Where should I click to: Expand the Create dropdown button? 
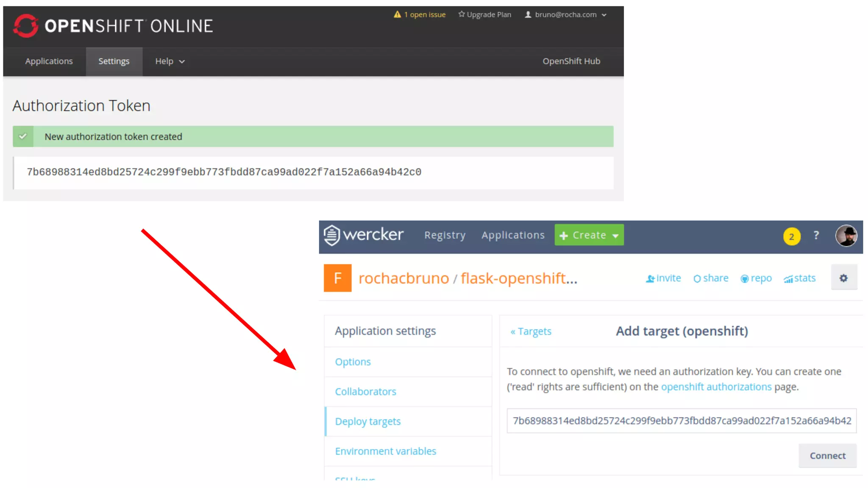pyautogui.click(x=589, y=235)
